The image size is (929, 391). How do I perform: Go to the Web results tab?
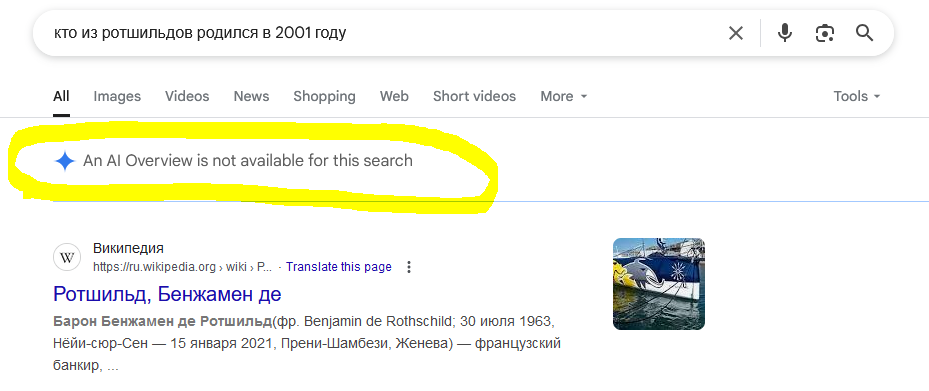394,96
